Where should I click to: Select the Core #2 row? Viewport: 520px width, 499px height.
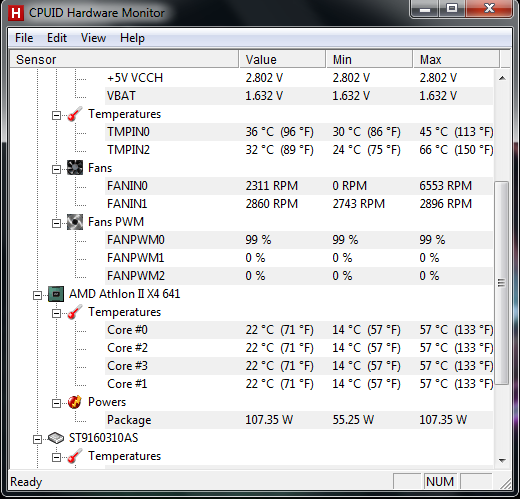[299, 348]
